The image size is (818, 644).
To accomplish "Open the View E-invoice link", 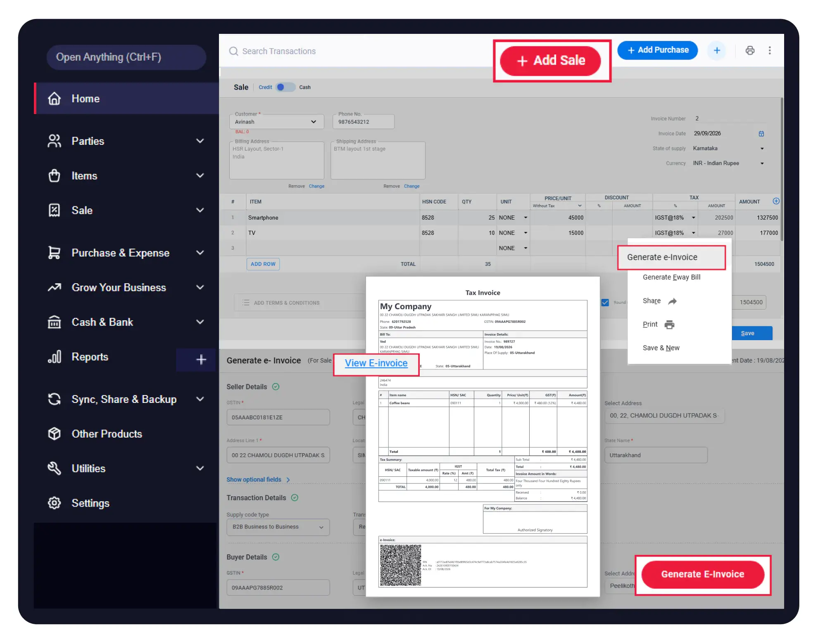I will pyautogui.click(x=376, y=363).
